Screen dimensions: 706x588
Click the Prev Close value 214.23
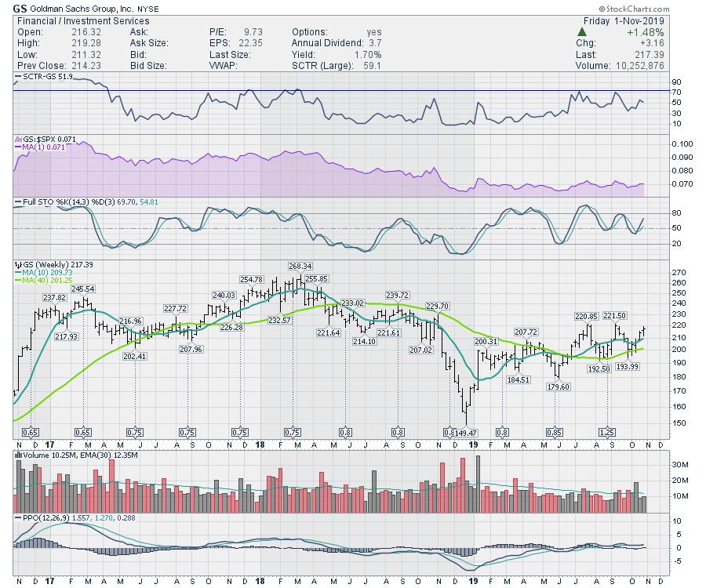click(86, 66)
